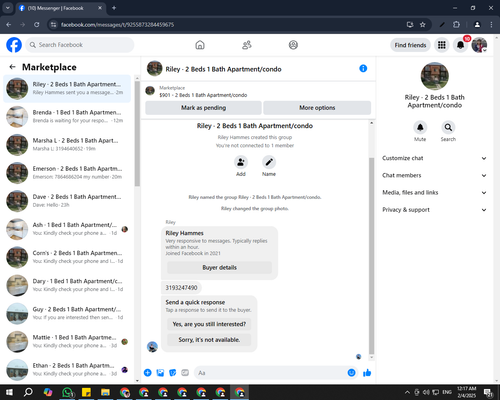The image size is (500, 400).
Task: Open Chrome extensions puzzle icon
Action: (456, 25)
